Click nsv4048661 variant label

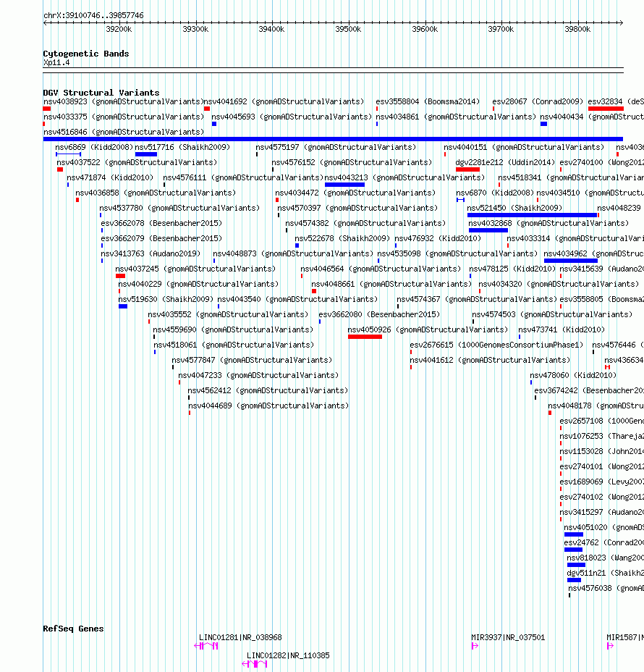[x=391, y=284]
